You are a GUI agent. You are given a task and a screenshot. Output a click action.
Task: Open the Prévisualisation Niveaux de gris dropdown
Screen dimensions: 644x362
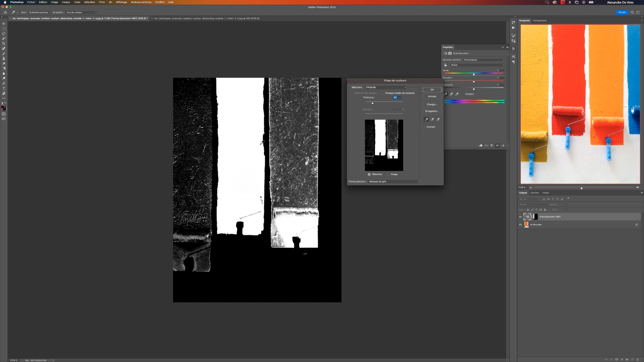pyautogui.click(x=393, y=182)
